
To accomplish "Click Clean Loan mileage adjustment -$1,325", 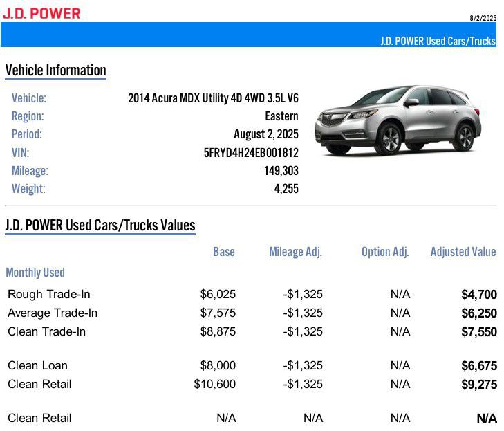I will tap(303, 366).
